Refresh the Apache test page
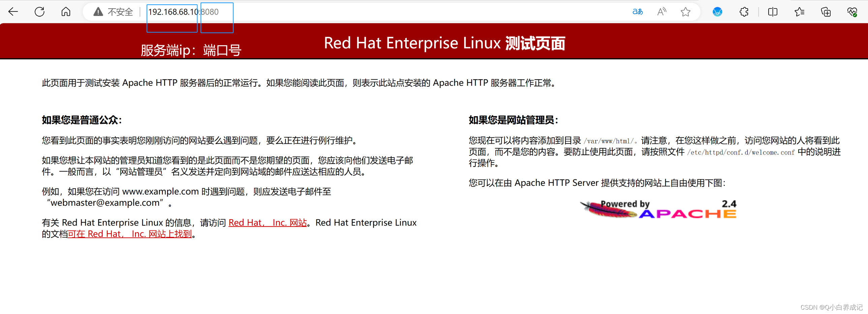Image resolution: width=868 pixels, height=314 pixels. (39, 11)
